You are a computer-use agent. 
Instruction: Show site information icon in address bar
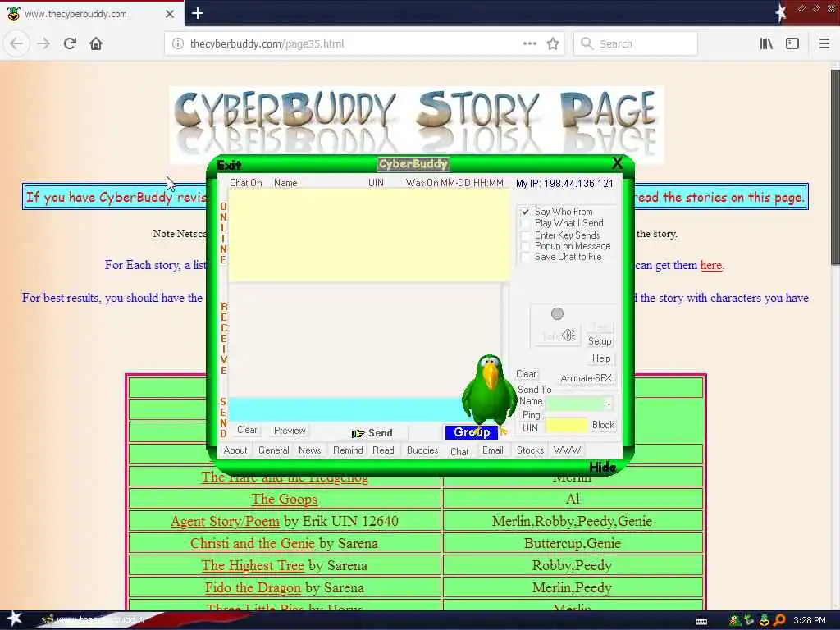pyautogui.click(x=177, y=43)
